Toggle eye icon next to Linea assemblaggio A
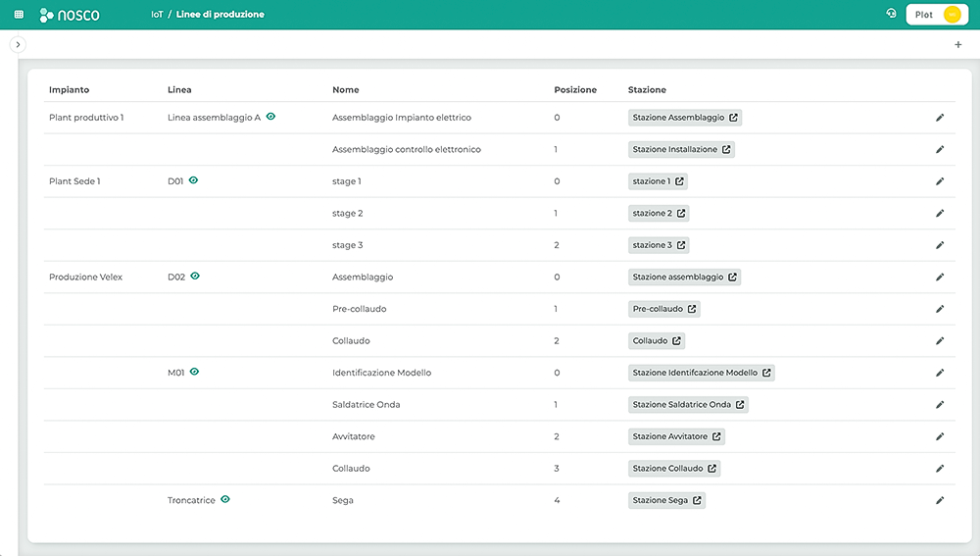This screenshot has width=980, height=556. 270,117
